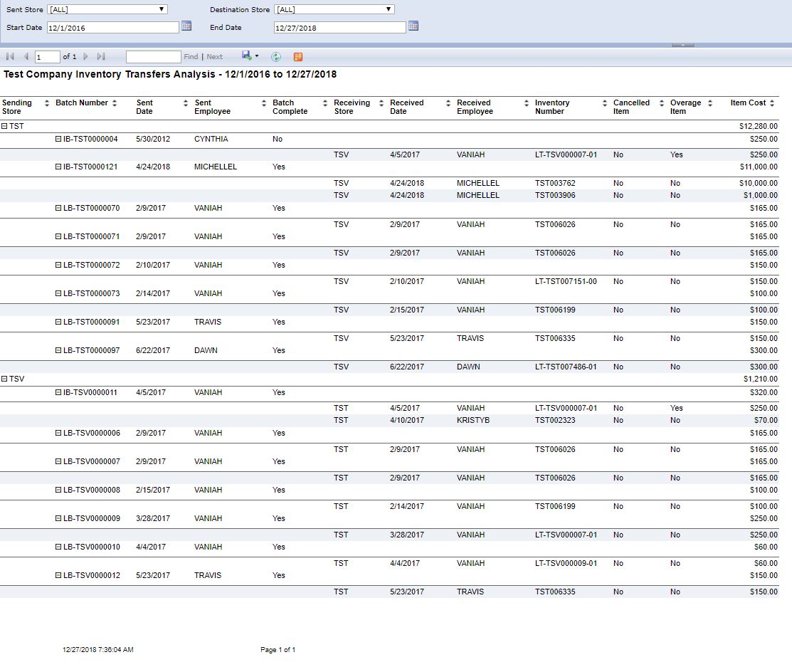This screenshot has width=792, height=672.
Task: Collapse the TST sending store group
Action: coord(4,126)
